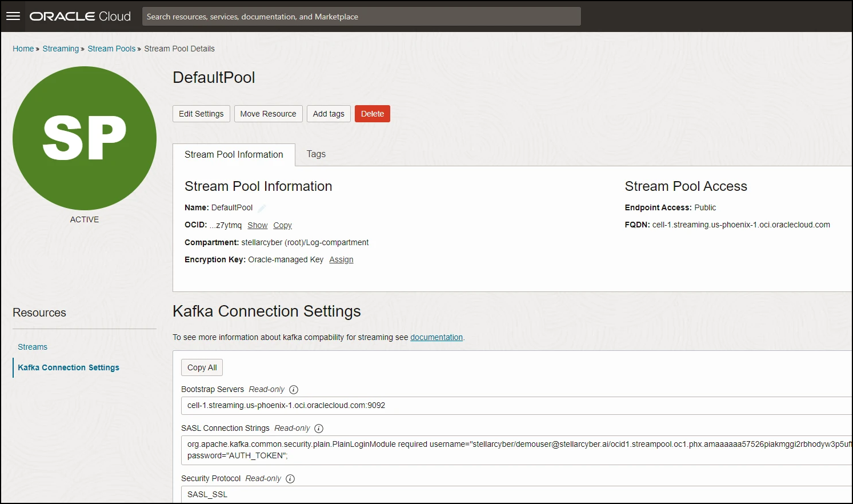Screen dimensions: 853x504
Task: Assign an encryption key
Action: tap(341, 259)
